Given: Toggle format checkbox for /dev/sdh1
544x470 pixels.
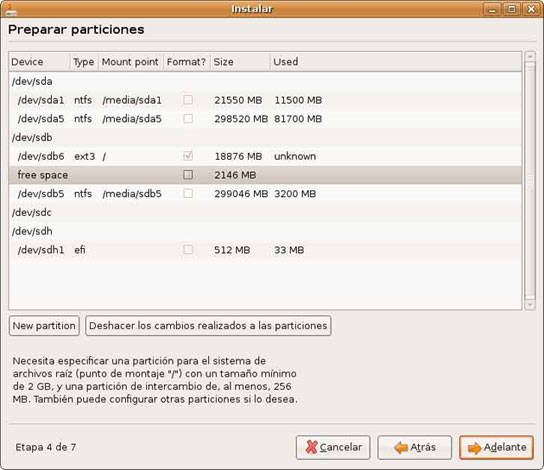Looking at the screenshot, I should [188, 250].
